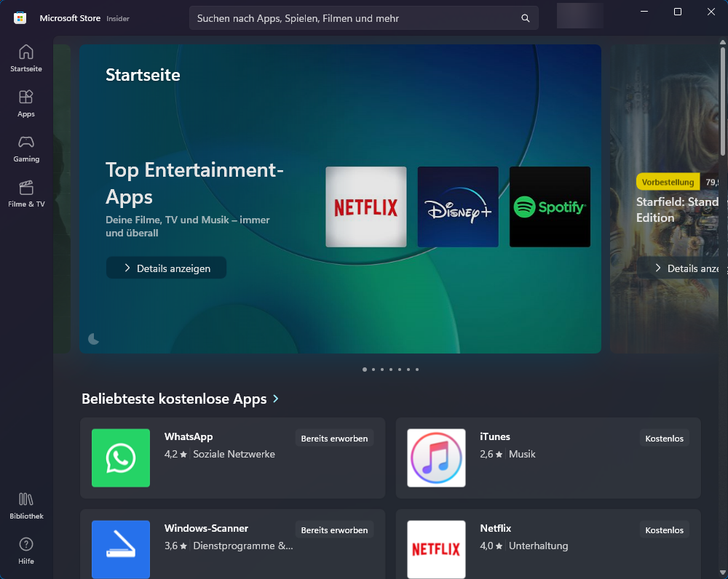
Task: Click Bereits erworben button for WhatsApp
Action: 334,438
